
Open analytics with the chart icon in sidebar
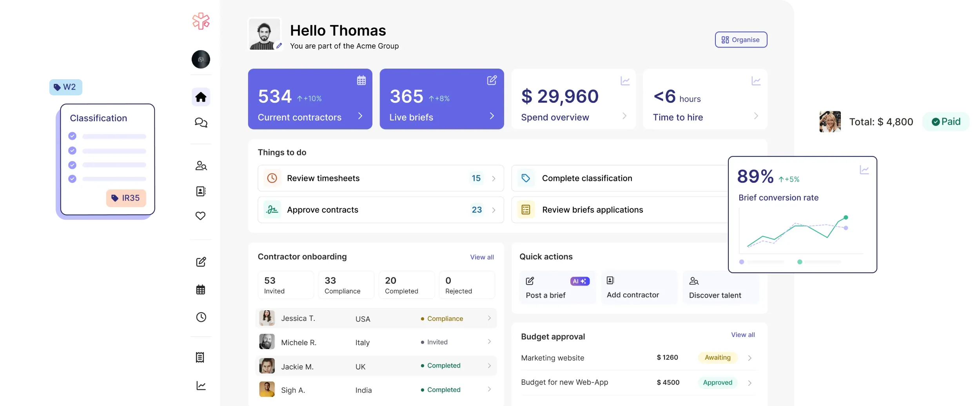(201, 386)
